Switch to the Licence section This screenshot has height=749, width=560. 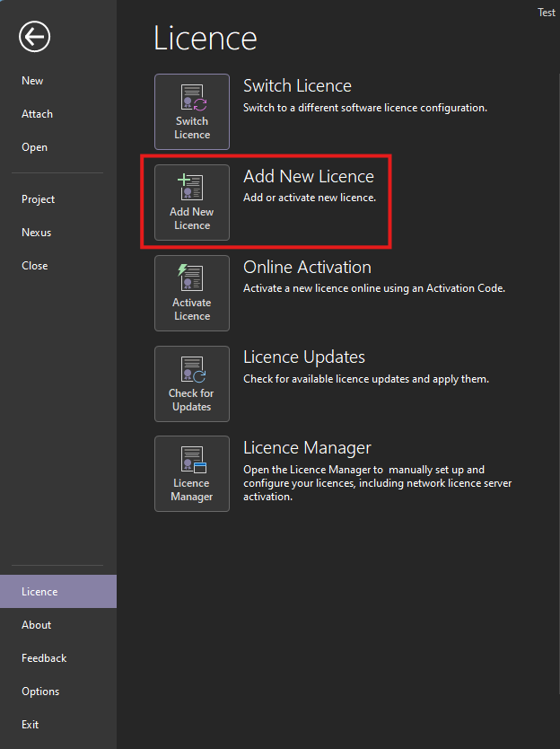[x=39, y=591]
